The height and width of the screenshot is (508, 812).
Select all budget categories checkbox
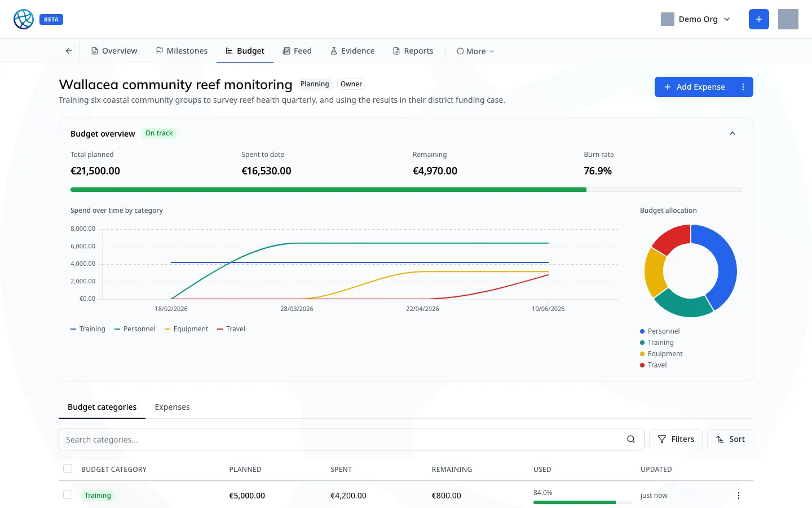[x=68, y=468]
